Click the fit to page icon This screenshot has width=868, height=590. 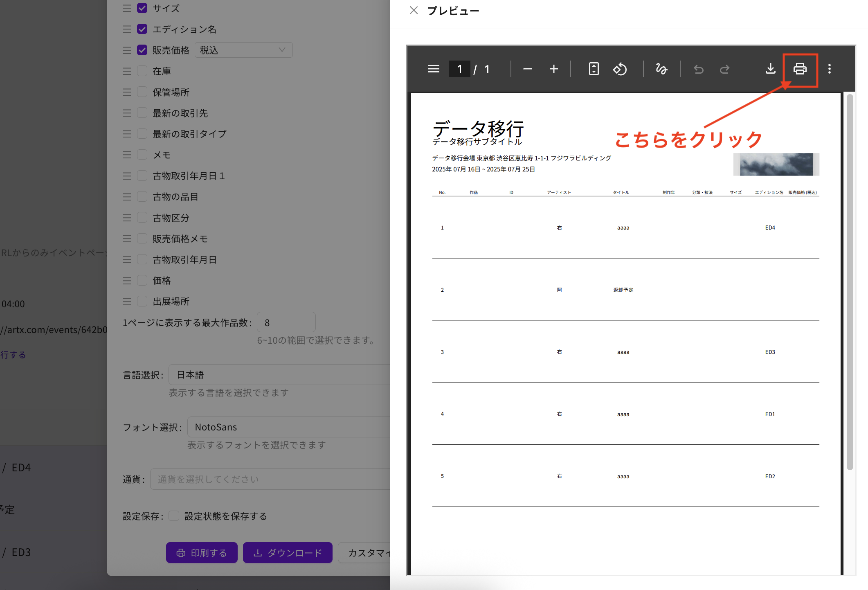point(594,69)
